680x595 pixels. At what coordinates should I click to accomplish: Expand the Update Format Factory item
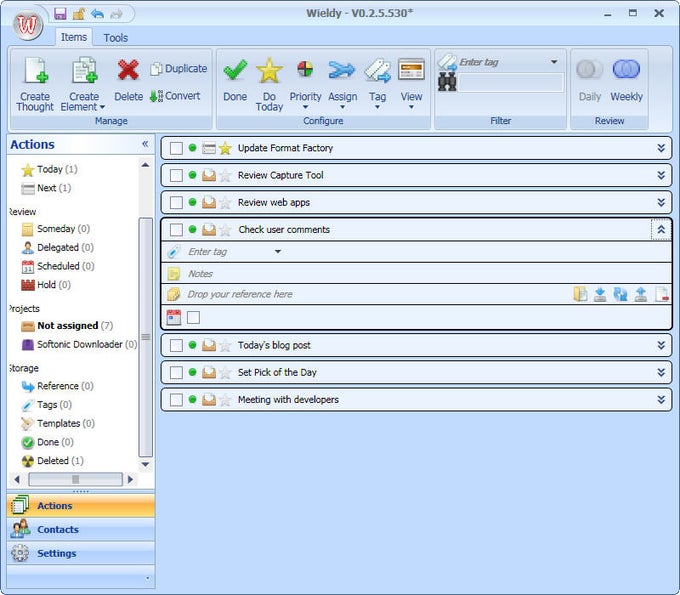click(x=661, y=148)
